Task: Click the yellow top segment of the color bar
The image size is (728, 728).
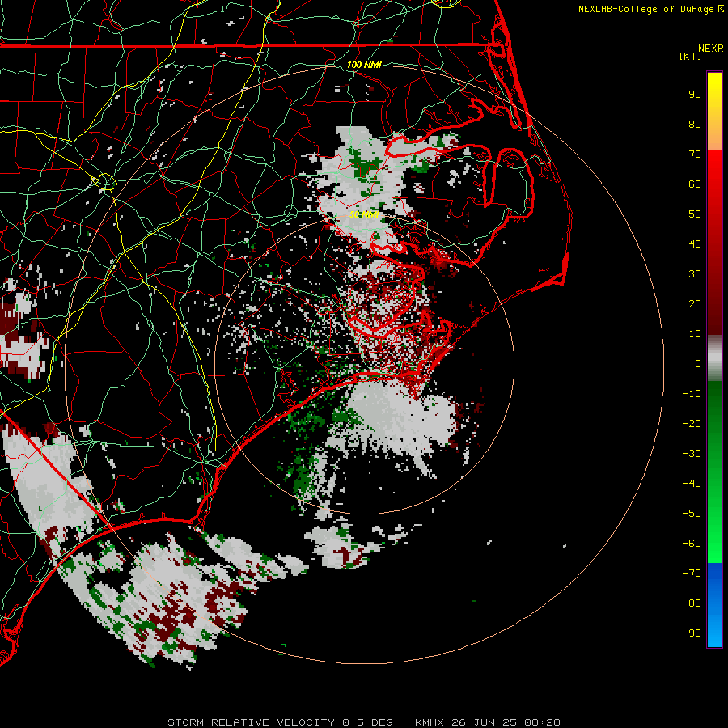Action: click(x=714, y=112)
